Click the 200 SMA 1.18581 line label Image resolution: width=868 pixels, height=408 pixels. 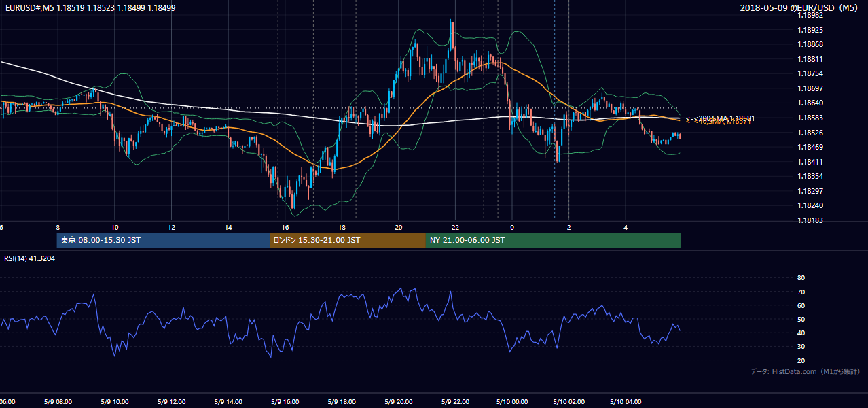click(x=721, y=118)
